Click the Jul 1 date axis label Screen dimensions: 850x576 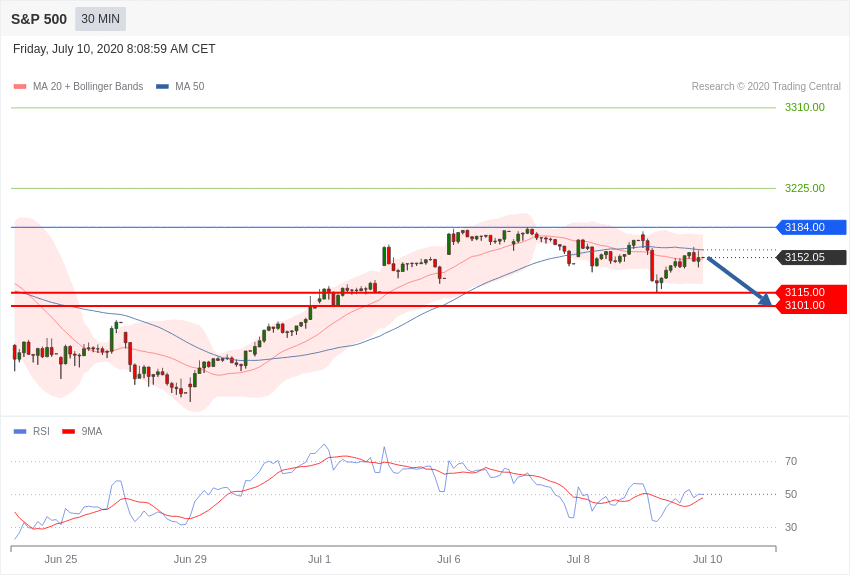point(319,559)
